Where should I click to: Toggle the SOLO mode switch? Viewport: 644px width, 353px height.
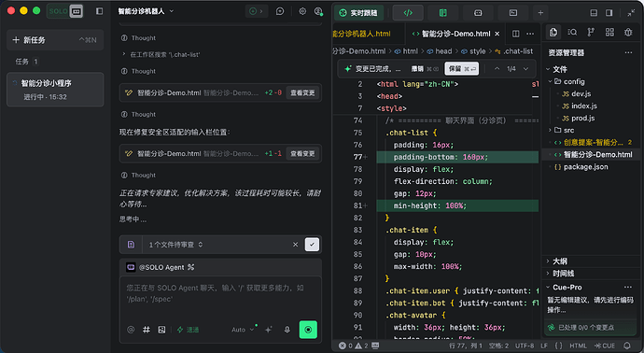pos(65,11)
